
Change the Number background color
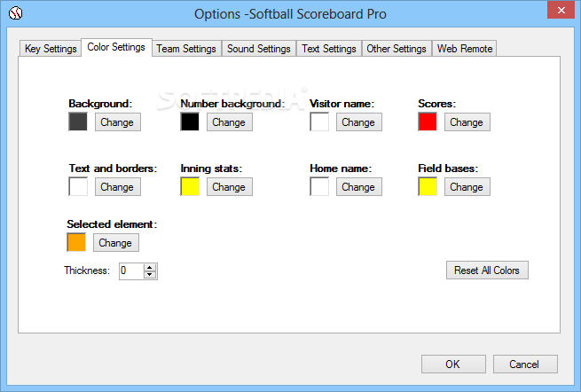click(x=230, y=122)
